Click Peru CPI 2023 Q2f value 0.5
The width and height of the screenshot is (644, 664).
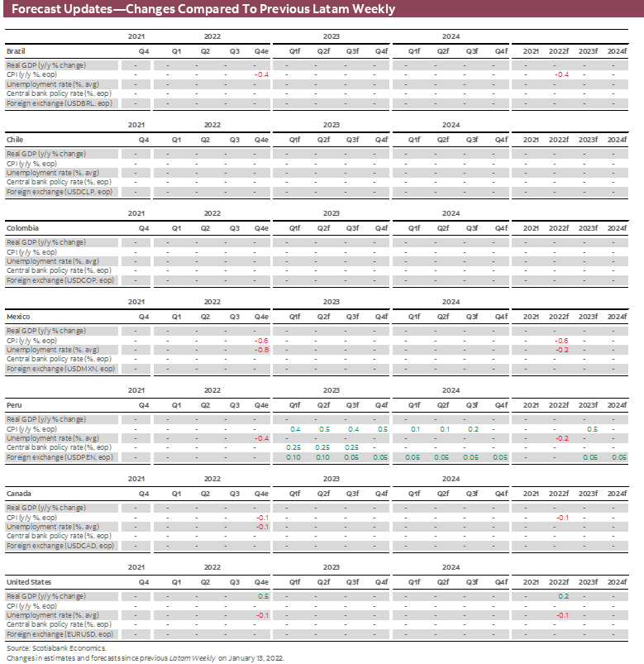[324, 429]
